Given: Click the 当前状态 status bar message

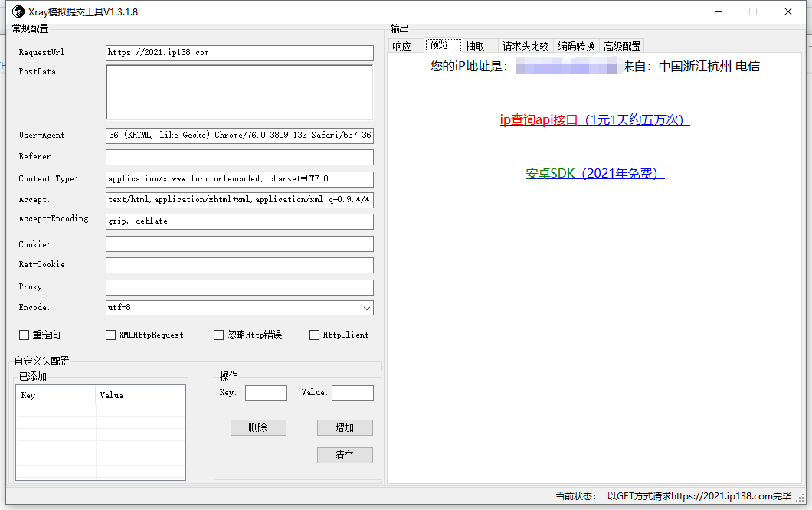Looking at the screenshot, I should (673, 496).
